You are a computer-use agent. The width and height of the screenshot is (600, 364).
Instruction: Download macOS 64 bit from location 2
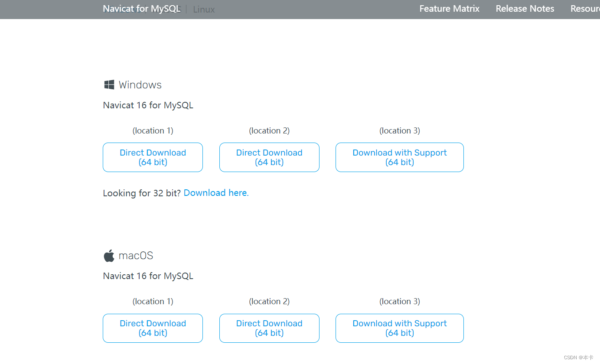pyautogui.click(x=269, y=328)
